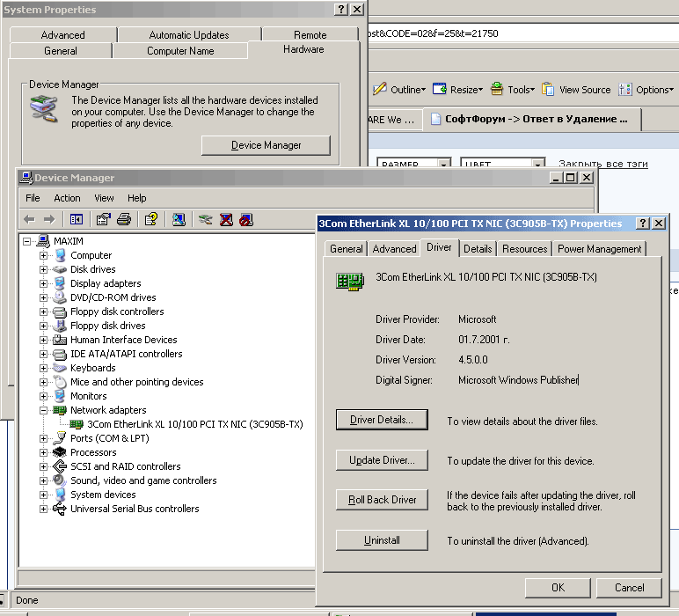This screenshot has width=679, height=616.
Task: Click the MAXIM computer icon at the tree root
Action: click(x=43, y=241)
